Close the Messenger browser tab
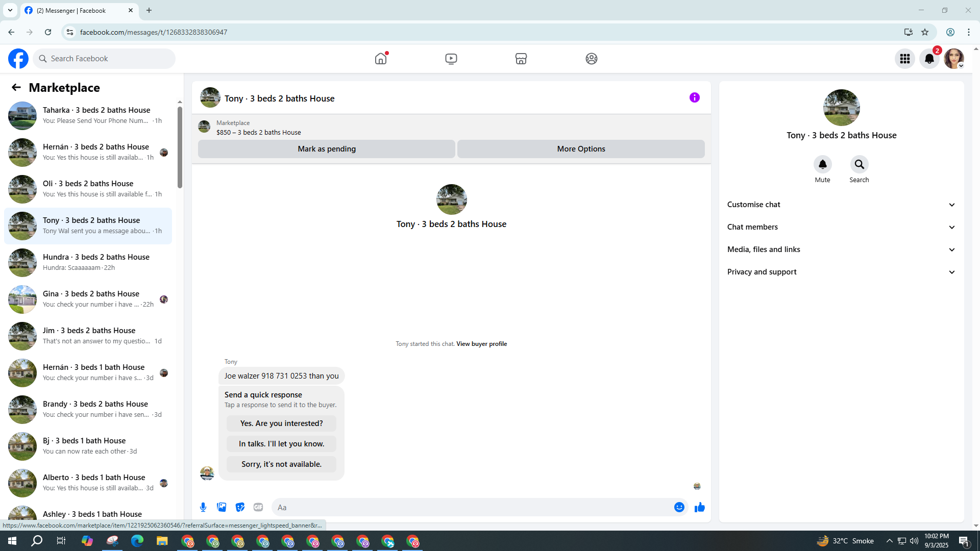This screenshot has height=551, width=980. point(131,10)
